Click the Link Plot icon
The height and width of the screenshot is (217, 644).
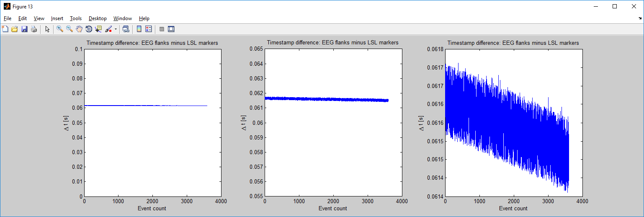click(126, 29)
